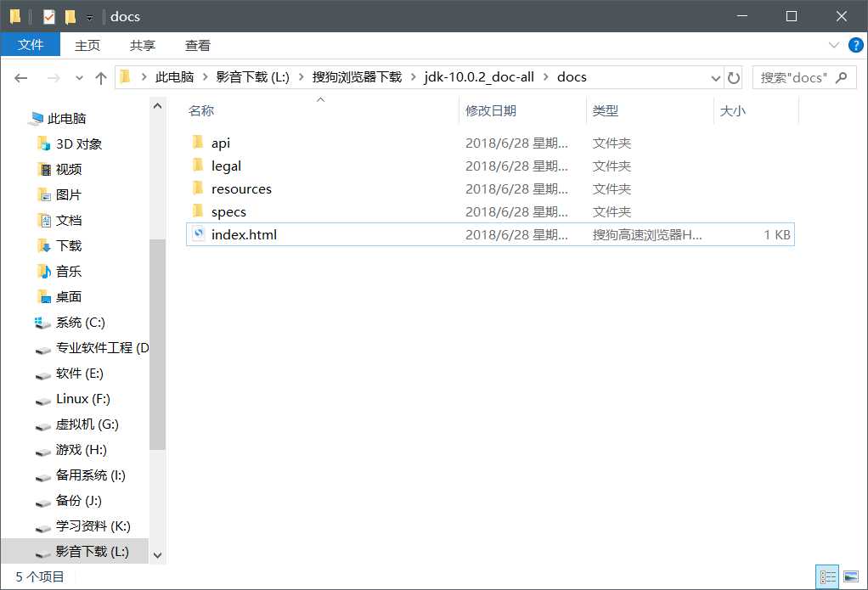
Task: Open the Customize Quick Access Toolbar dropdown
Action: [x=90, y=18]
